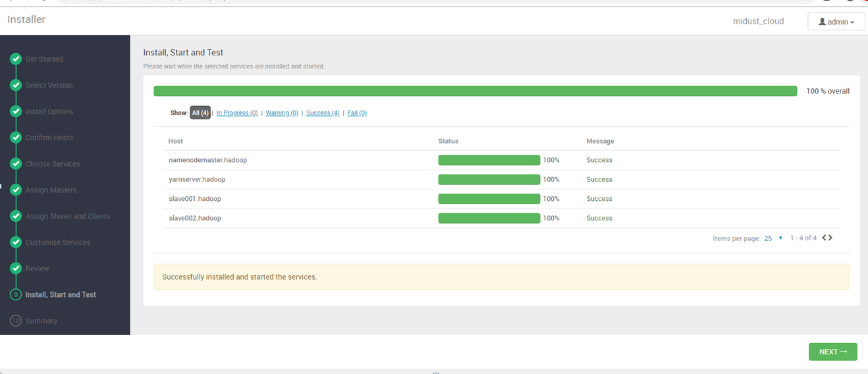Click the midust_cloud cluster name
This screenshot has height=374, width=868.
point(759,21)
